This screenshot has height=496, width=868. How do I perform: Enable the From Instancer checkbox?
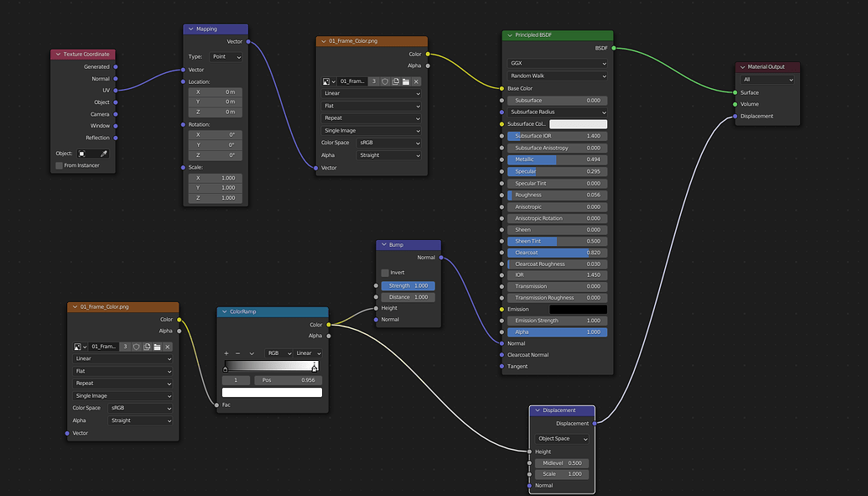tap(60, 165)
